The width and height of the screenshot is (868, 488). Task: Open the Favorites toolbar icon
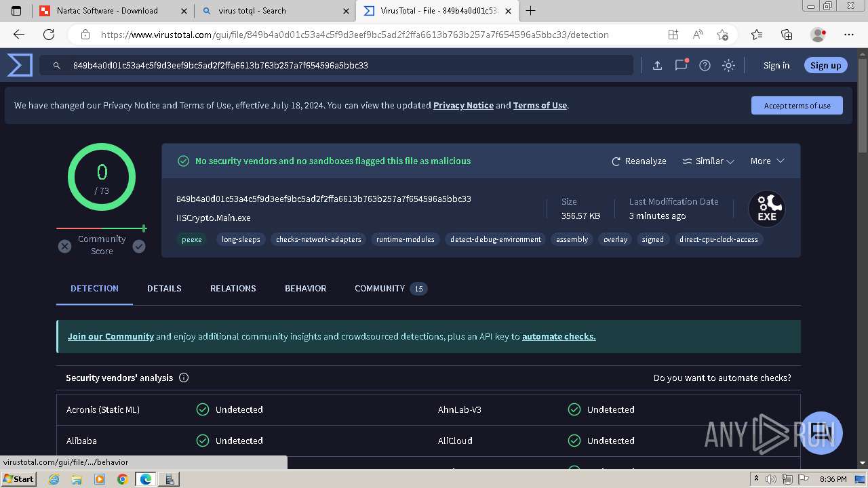(757, 35)
